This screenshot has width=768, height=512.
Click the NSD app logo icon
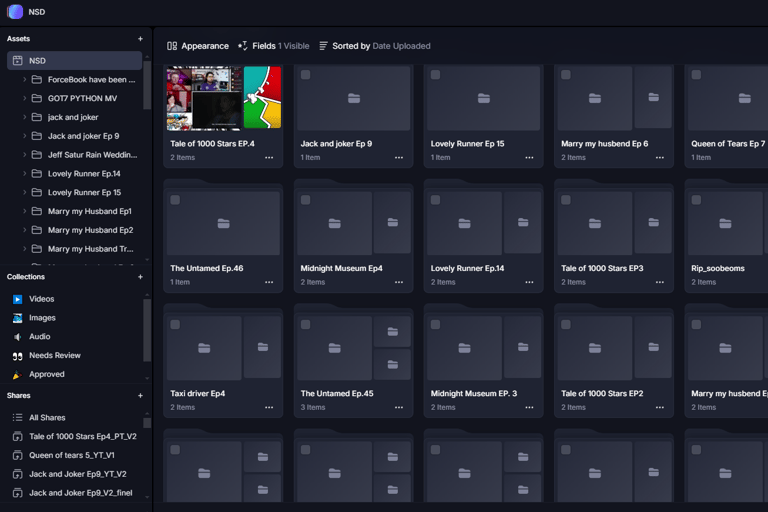coord(15,12)
